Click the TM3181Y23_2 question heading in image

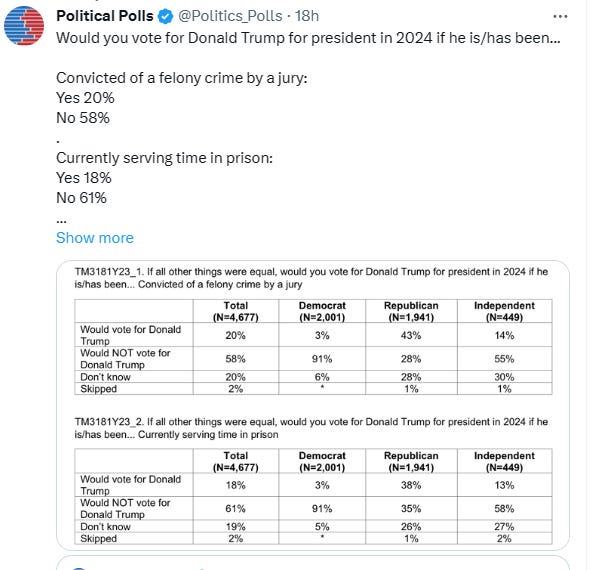click(x=311, y=428)
